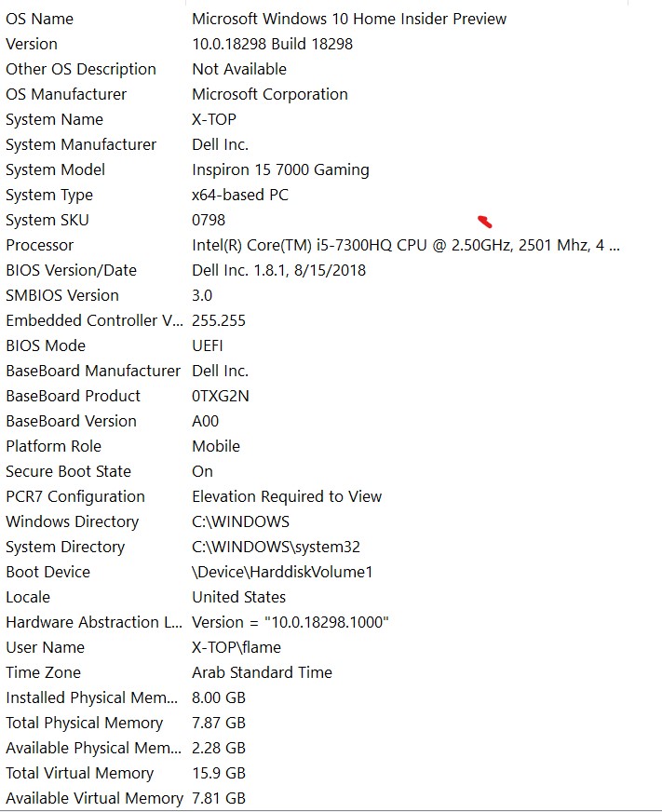Select the System SKU label
The height and width of the screenshot is (812, 662).
pyautogui.click(x=47, y=220)
